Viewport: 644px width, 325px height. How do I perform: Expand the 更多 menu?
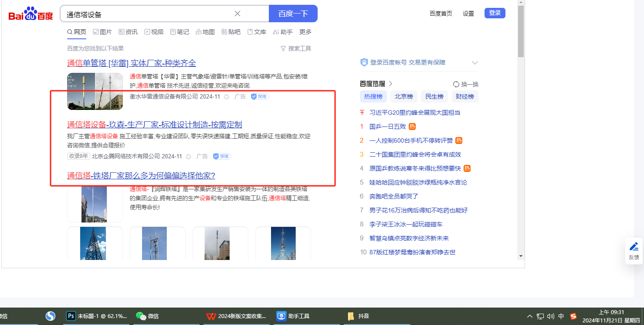pos(305,32)
